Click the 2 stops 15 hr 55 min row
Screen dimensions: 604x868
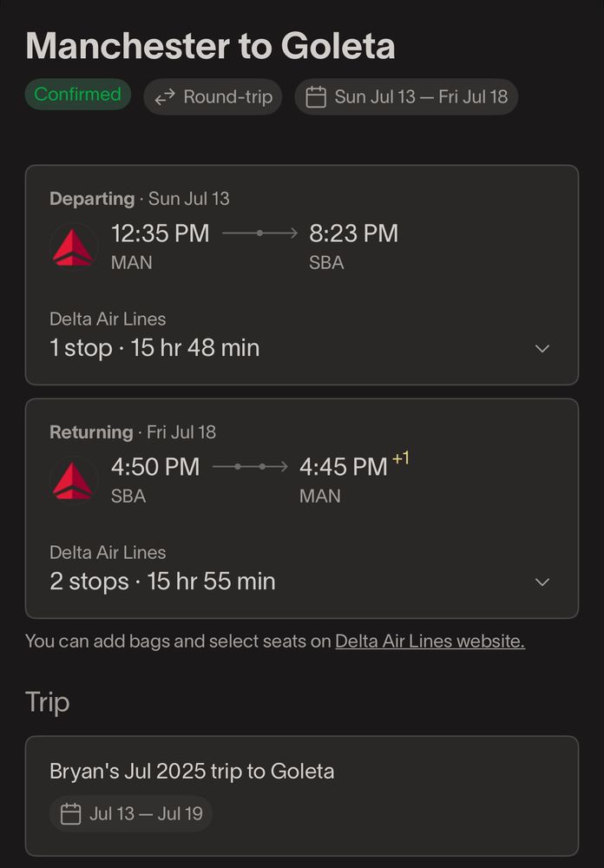(302, 582)
